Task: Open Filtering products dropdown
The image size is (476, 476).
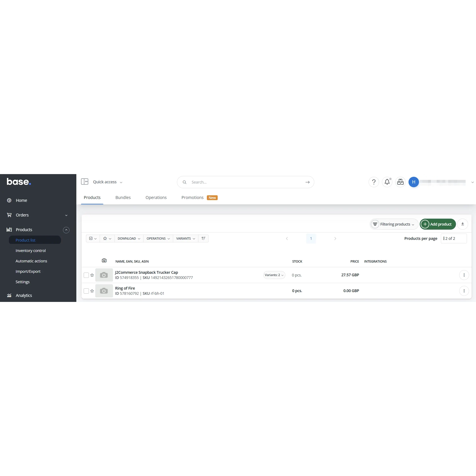Action: pyautogui.click(x=394, y=224)
